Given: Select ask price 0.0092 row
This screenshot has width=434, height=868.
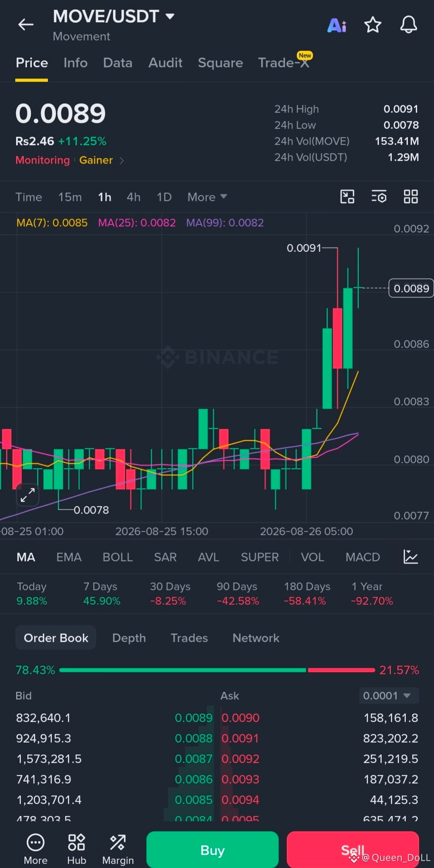Looking at the screenshot, I should pos(240,759).
